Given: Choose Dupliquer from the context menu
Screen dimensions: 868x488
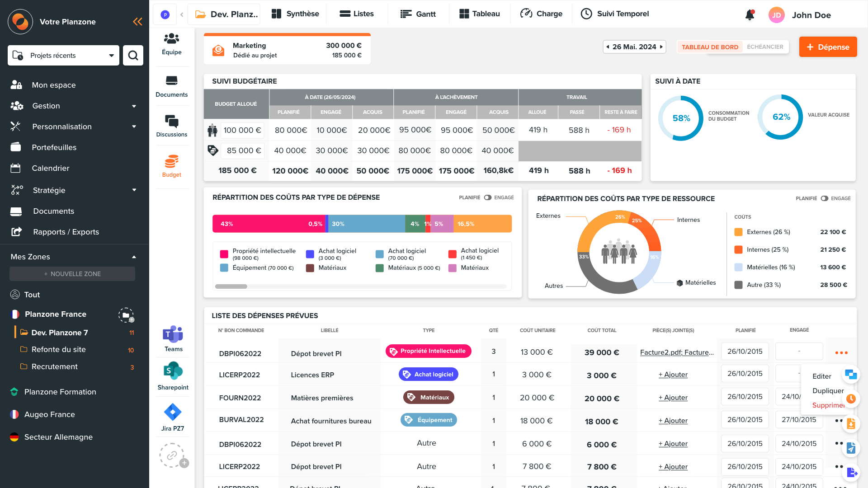Looking at the screenshot, I should click(828, 391).
